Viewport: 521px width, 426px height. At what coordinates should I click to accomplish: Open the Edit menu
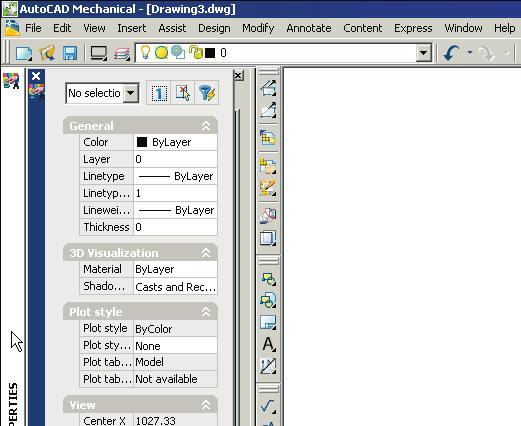[x=62, y=28]
